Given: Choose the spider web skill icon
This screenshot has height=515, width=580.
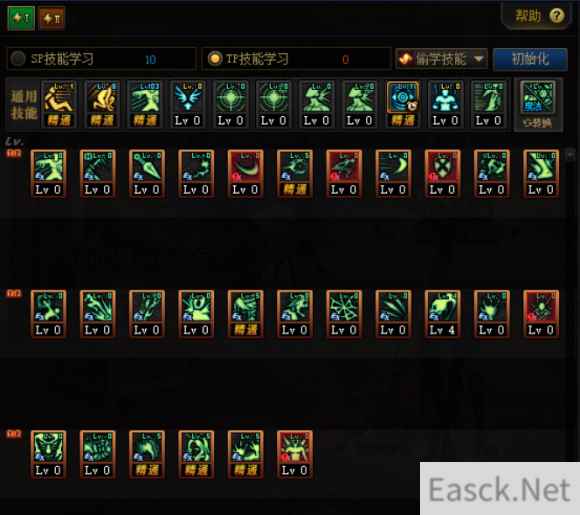Looking at the screenshot, I should point(344,314).
